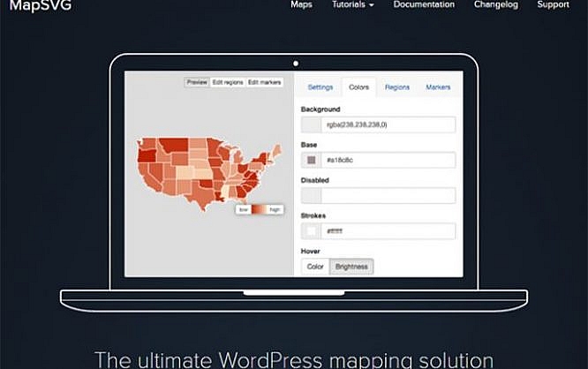Viewport: 588px width, 369px height.
Task: Focus the empty Disabled color field
Action: pos(388,195)
